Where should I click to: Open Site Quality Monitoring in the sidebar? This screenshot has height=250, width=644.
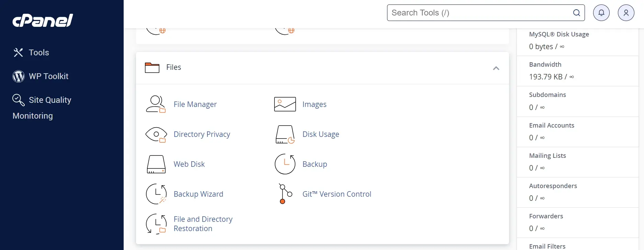tap(42, 108)
